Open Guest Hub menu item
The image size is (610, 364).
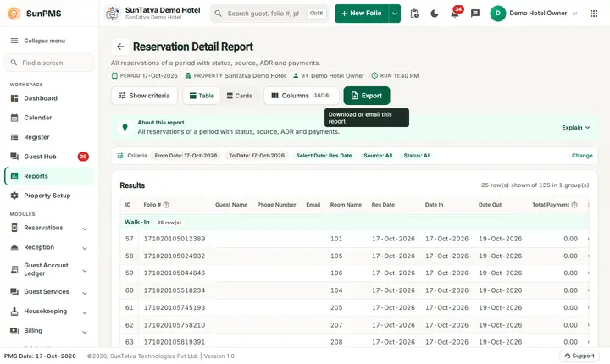[49, 157]
